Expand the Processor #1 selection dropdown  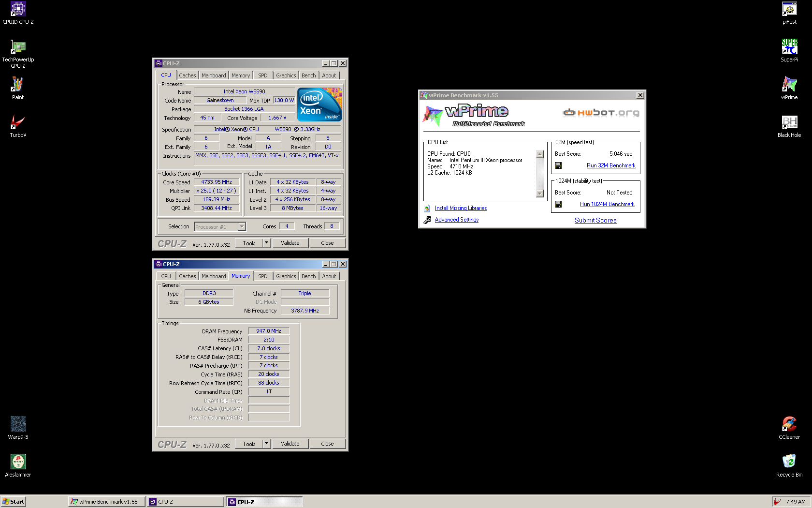tap(242, 226)
